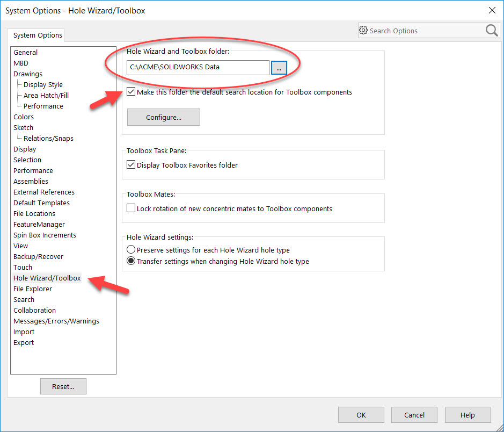Open the options gear icon beside Search Options
Viewport: 504px width, 432px height.
coord(363,31)
